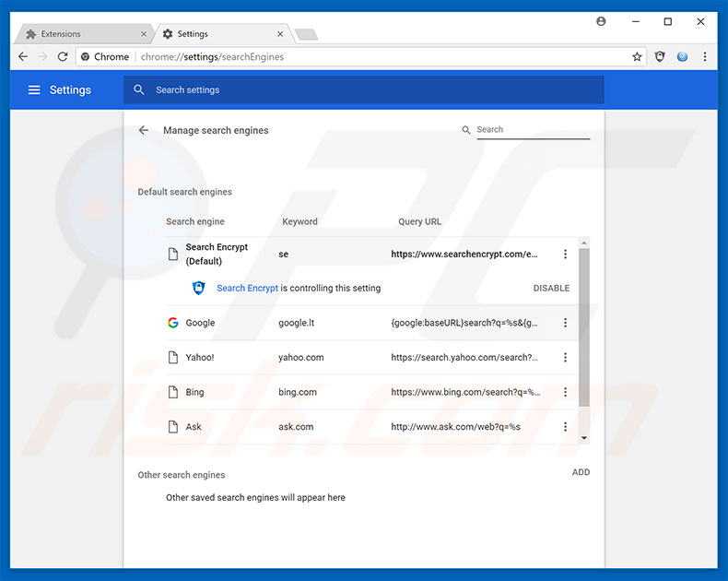
Task: Click the address bar URL
Action: coord(212,56)
